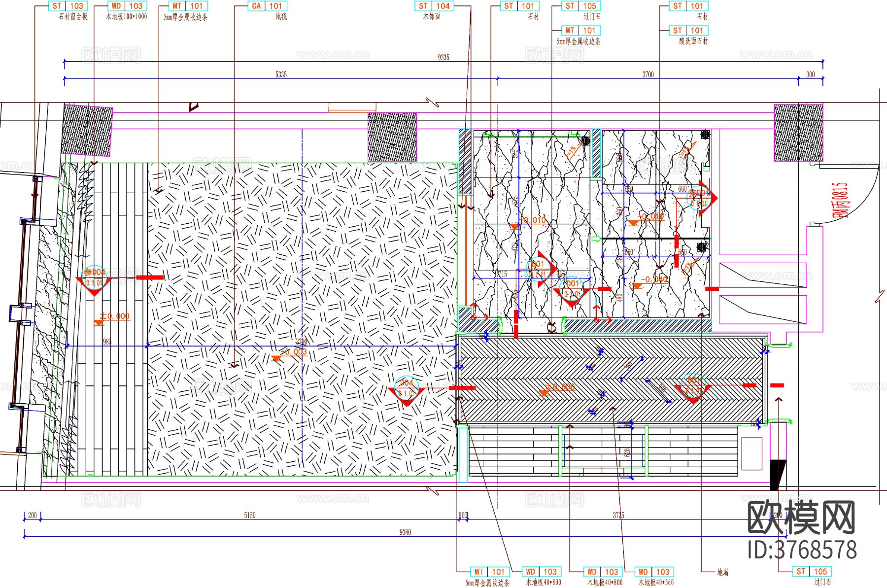Image resolution: width=887 pixels, height=588 pixels.
Task: Click the -0.040 floor level mark
Action: [654, 280]
